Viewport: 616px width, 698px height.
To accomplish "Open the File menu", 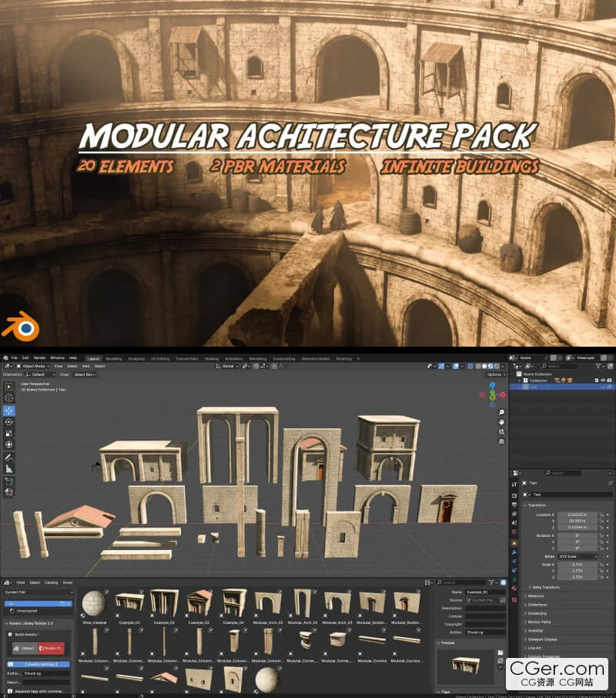I will (x=14, y=358).
